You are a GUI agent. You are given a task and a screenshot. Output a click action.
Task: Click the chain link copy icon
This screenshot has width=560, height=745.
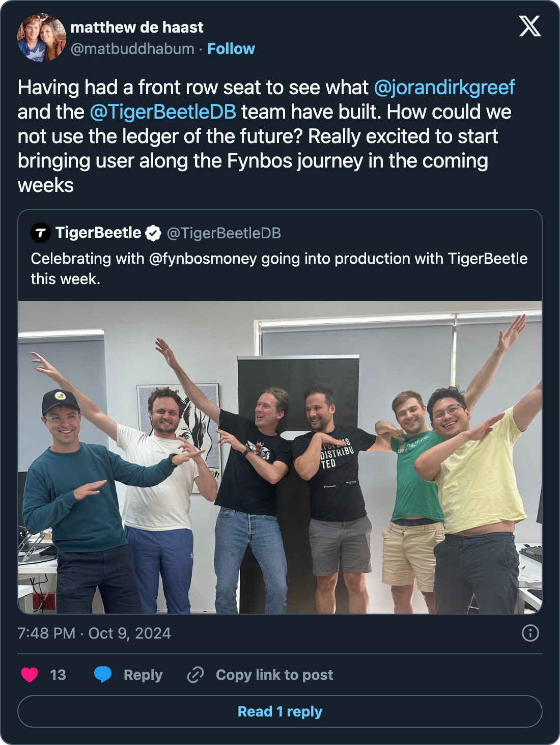click(x=195, y=675)
